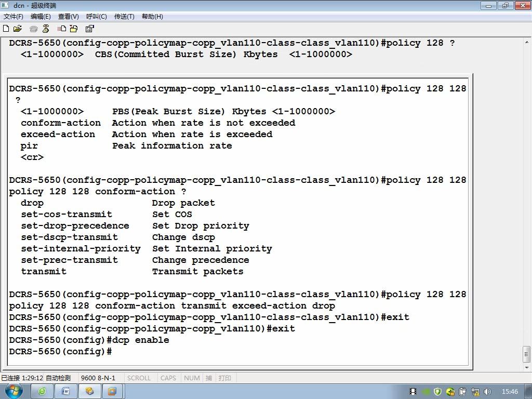
Task: Click the Receive file toolbar icon
Action: (x=73, y=29)
